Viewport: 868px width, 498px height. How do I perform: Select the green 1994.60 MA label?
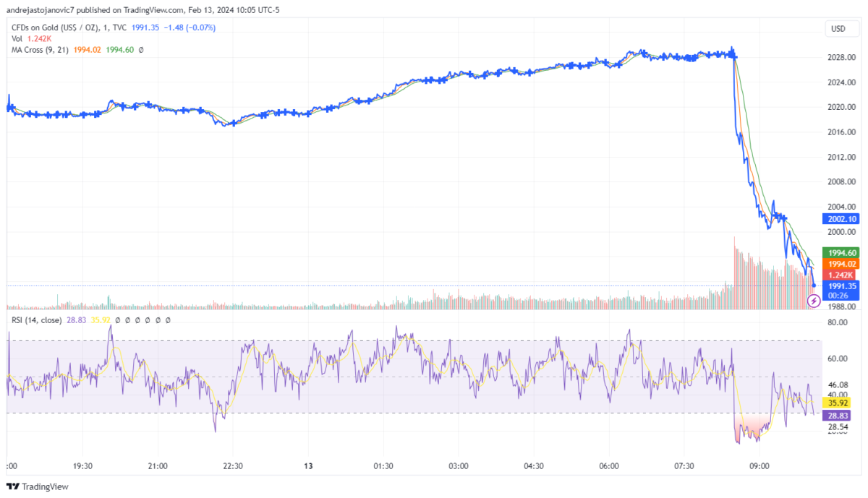(x=842, y=252)
